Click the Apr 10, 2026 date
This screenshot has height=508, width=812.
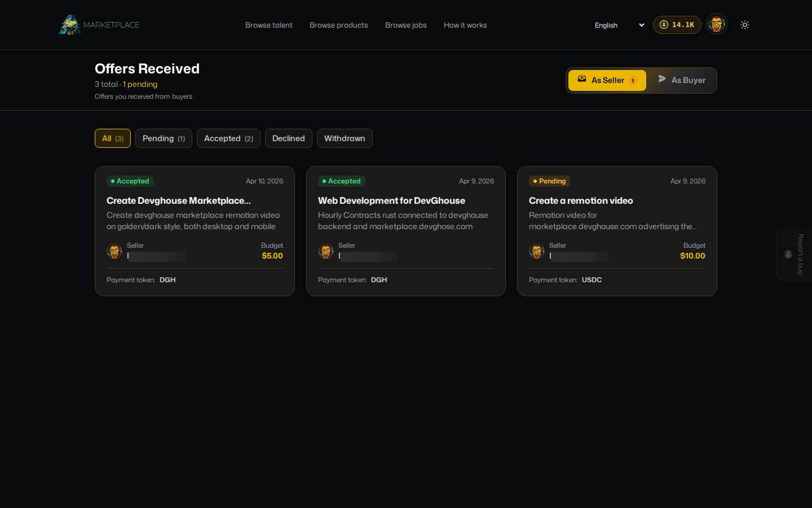264,181
